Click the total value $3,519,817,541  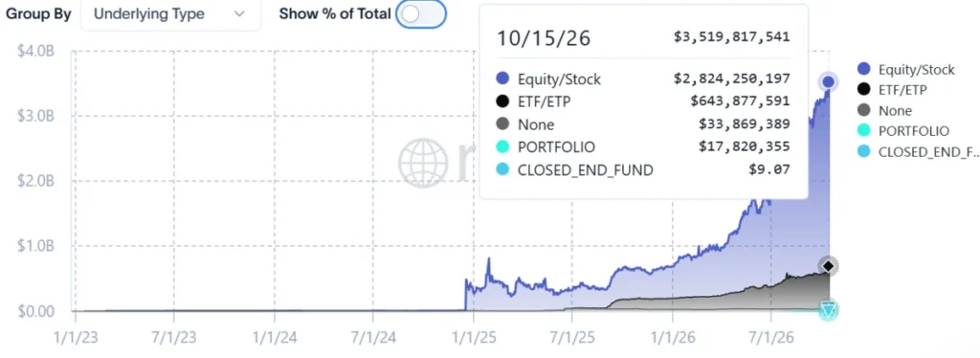(732, 37)
